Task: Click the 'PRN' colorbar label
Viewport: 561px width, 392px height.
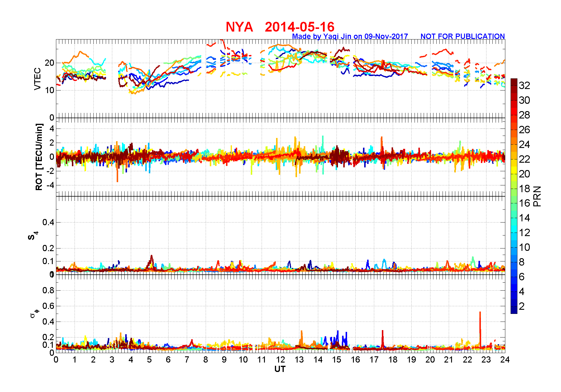Action: [x=537, y=196]
